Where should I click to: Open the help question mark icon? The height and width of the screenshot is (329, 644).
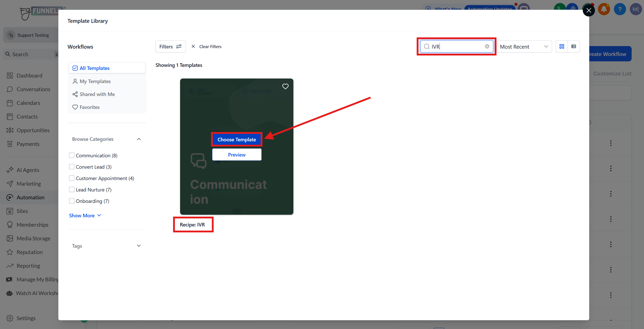(619, 10)
